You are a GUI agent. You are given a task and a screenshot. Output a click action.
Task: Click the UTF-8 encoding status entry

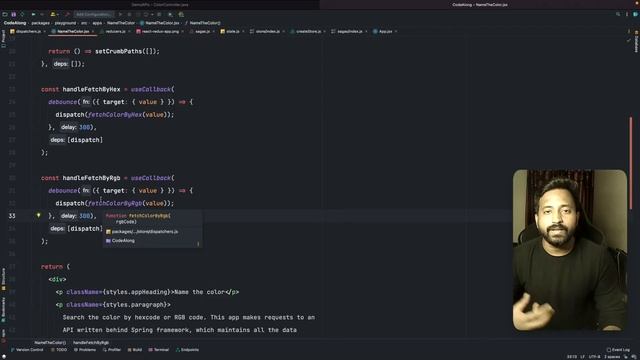(x=594, y=357)
